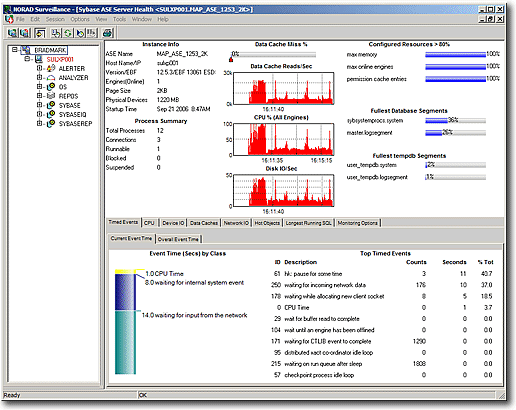Open the Edit menu
Image resolution: width=516 pixels, height=410 pixels.
click(35, 19)
